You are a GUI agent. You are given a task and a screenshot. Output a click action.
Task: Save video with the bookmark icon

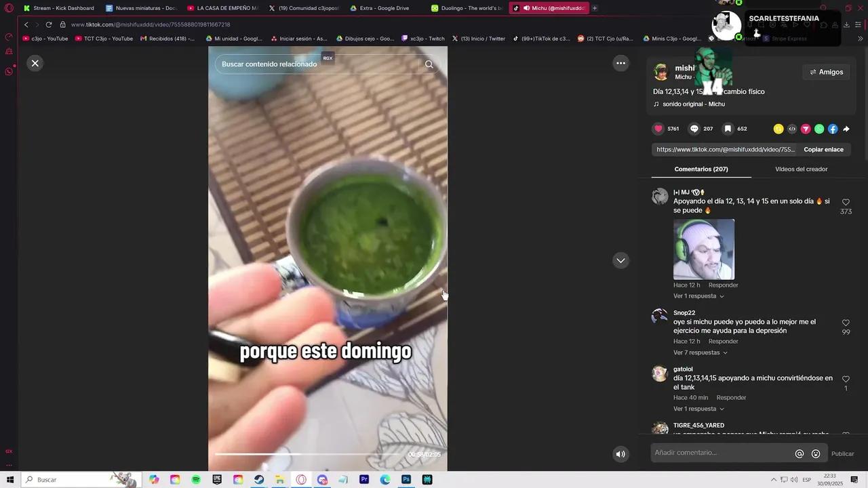pyautogui.click(x=728, y=129)
